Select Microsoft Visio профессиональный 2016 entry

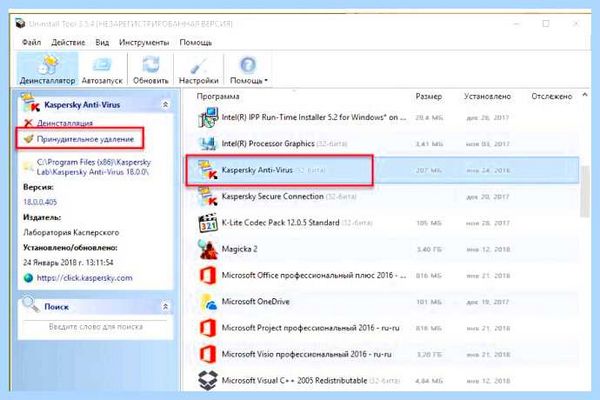tap(307, 354)
